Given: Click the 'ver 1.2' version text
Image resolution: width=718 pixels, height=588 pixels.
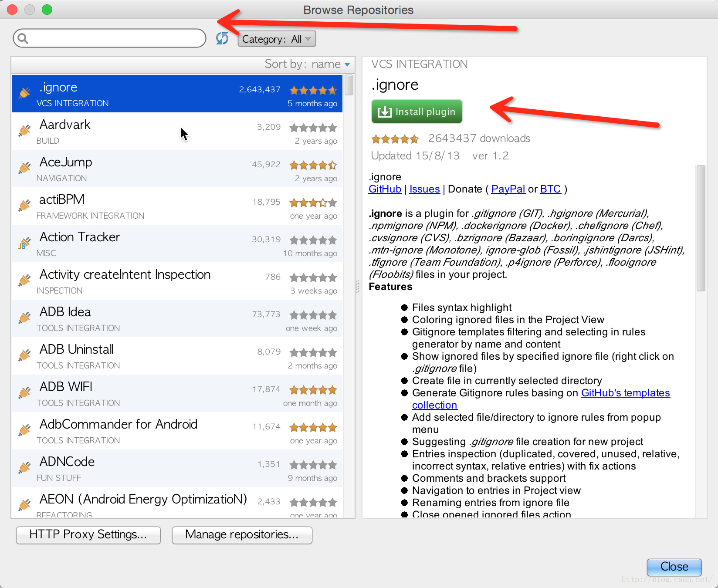Looking at the screenshot, I should [490, 156].
